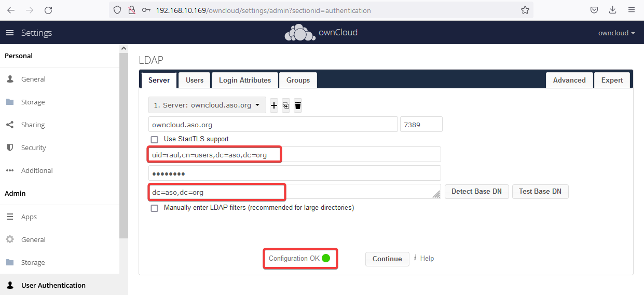This screenshot has width=644, height=295.
Task: Open the Firefox downloads panel
Action: tap(612, 10)
